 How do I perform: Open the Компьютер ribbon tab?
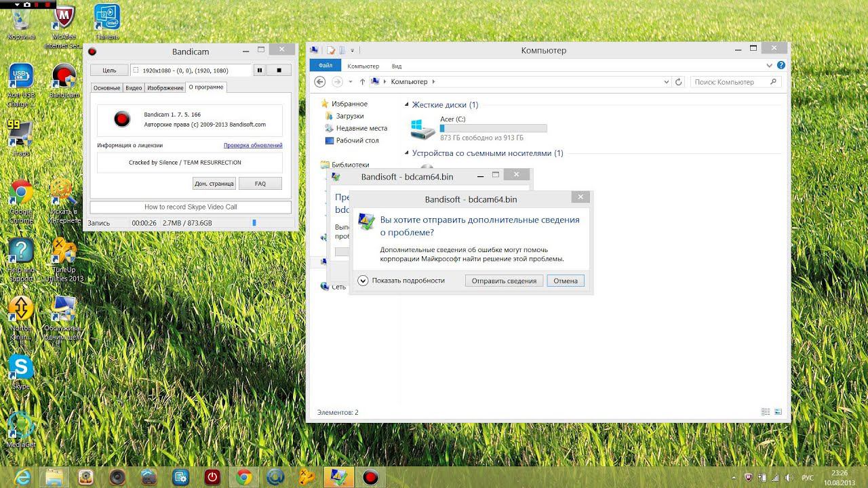point(363,66)
